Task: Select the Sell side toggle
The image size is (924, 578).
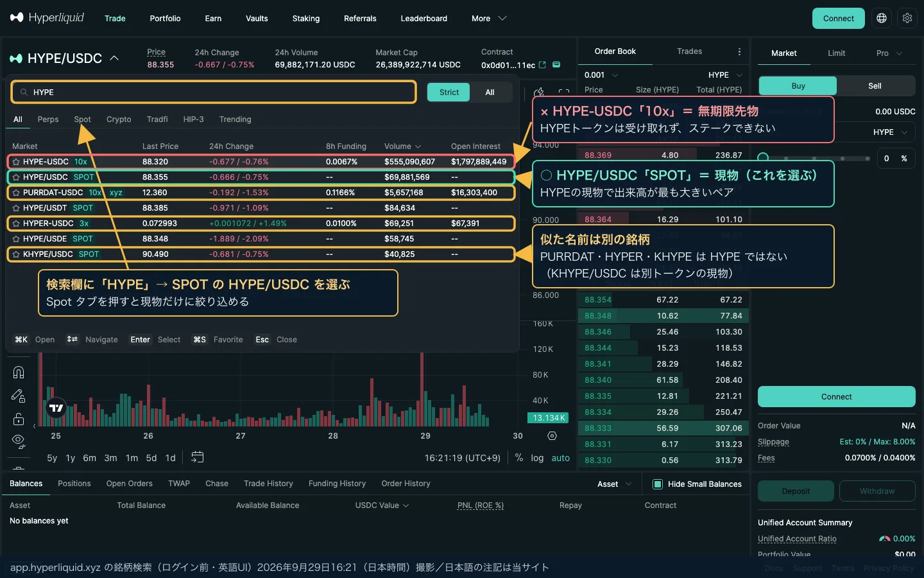Action: point(875,86)
